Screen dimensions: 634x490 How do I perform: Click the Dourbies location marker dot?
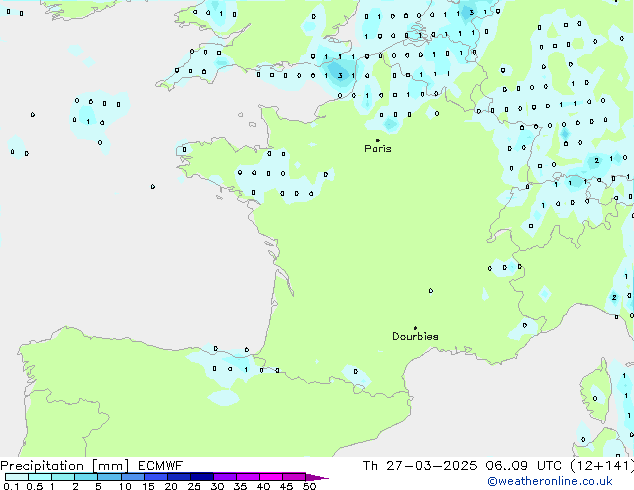(x=415, y=328)
